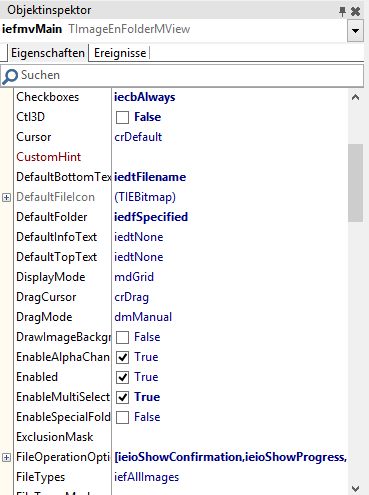
Task: Click the scrollbar up arrow
Action: click(x=356, y=97)
